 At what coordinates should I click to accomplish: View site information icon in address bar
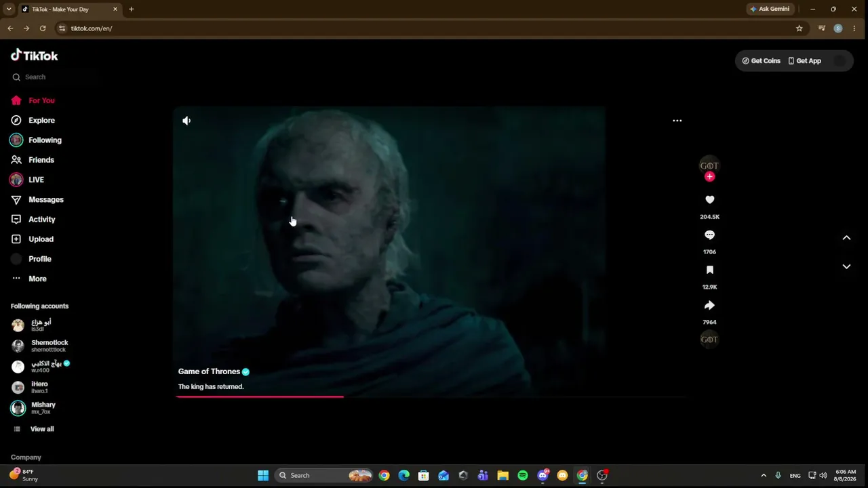click(62, 28)
